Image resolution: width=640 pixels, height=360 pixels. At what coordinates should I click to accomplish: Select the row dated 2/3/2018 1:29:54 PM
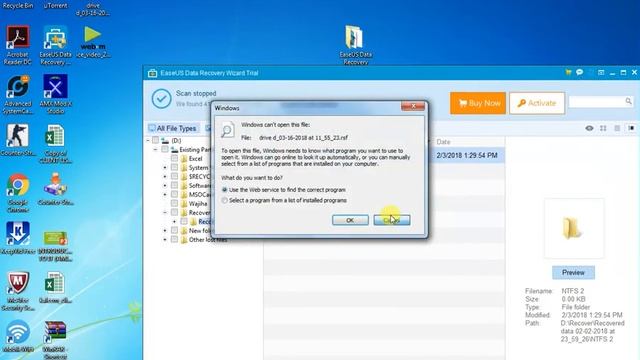(x=467, y=155)
